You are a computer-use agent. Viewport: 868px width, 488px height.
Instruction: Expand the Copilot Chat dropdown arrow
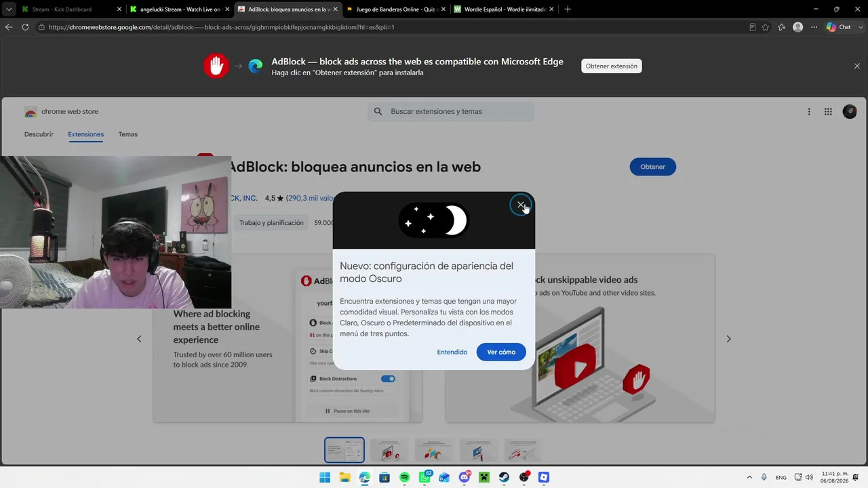point(861,27)
